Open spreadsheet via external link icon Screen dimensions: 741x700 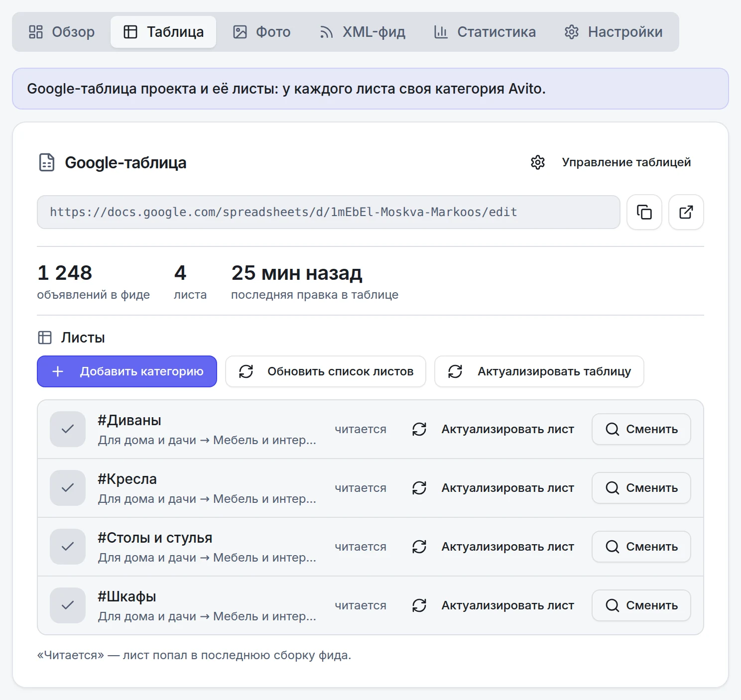[686, 212]
